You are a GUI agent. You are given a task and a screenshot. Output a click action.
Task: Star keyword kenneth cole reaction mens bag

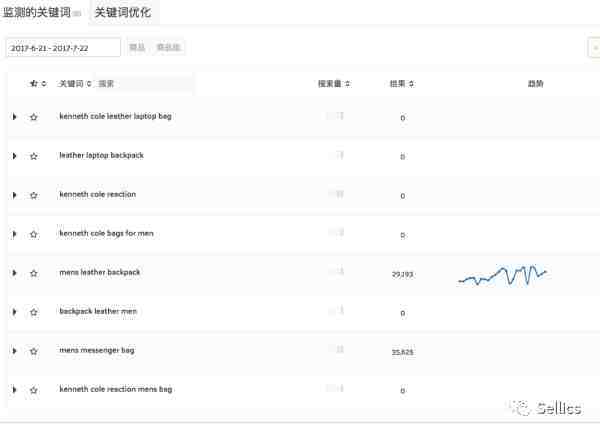[34, 390]
